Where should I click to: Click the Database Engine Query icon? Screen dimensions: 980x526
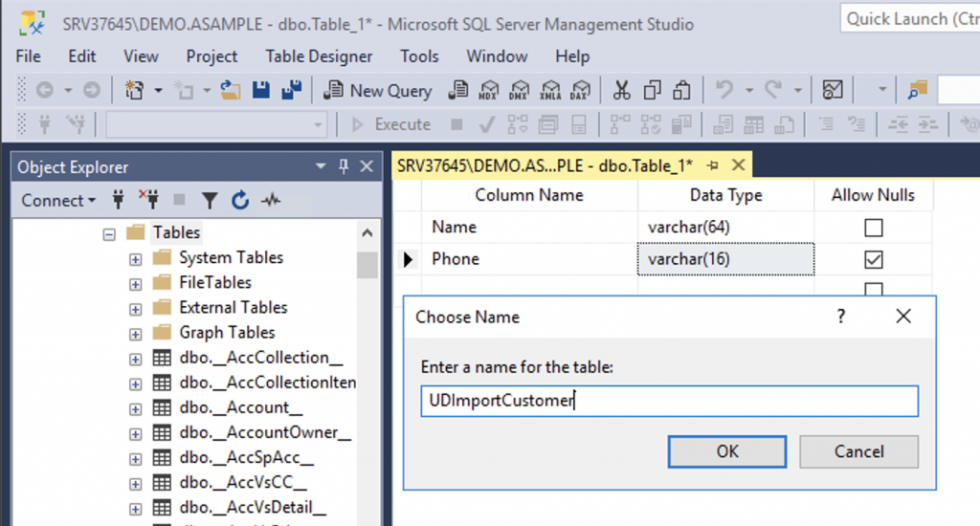coord(458,91)
